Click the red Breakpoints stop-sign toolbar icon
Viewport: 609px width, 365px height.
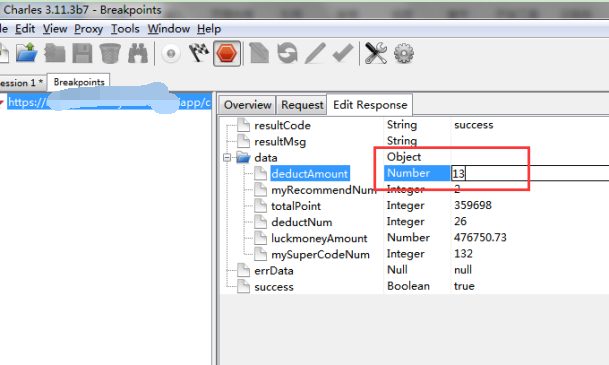[x=227, y=53]
